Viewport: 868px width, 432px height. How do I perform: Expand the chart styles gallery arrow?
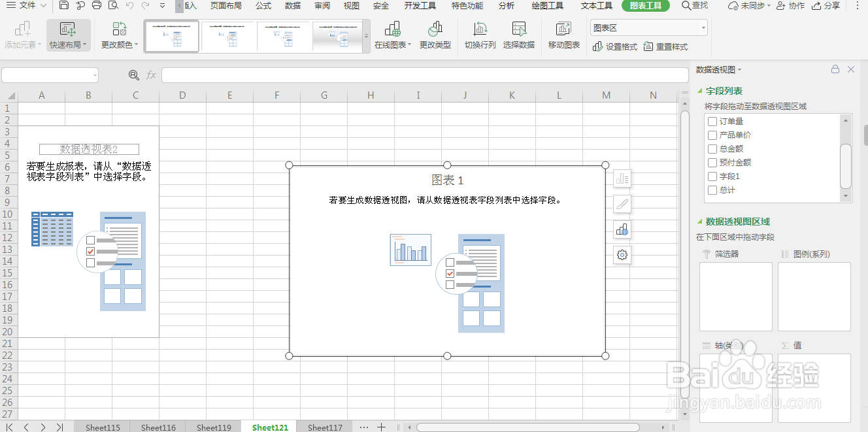(366, 36)
